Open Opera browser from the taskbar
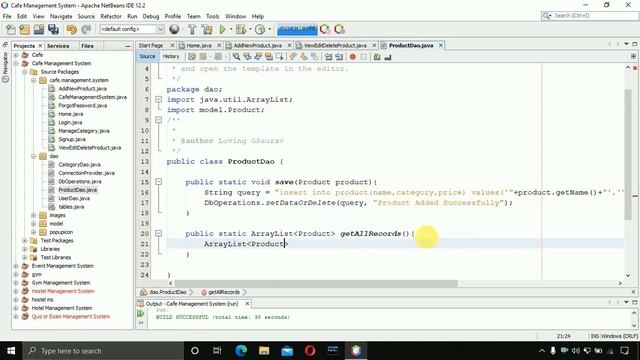640x360 pixels. pyautogui.click(x=310, y=351)
